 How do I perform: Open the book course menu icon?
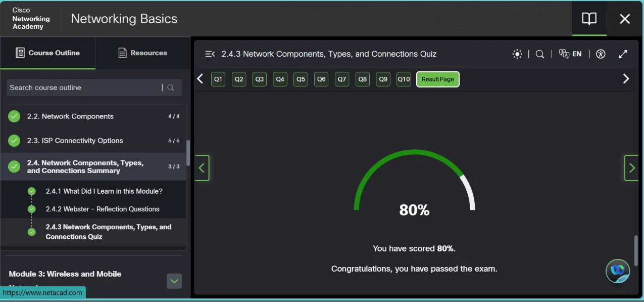tap(589, 19)
